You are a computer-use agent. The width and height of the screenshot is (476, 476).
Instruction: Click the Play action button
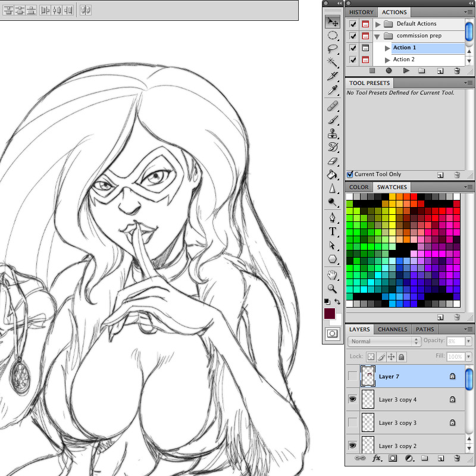coord(406,71)
